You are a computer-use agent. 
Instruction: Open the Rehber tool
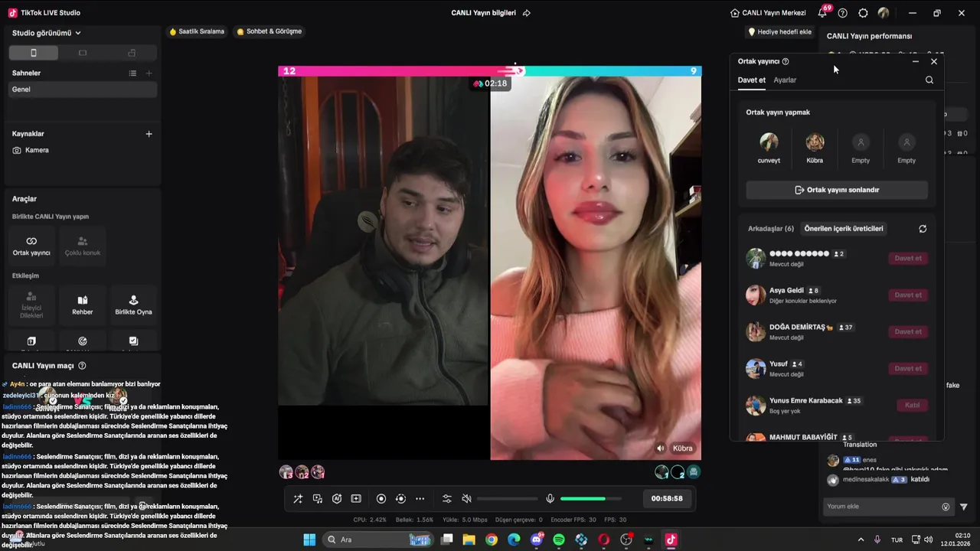(x=83, y=305)
